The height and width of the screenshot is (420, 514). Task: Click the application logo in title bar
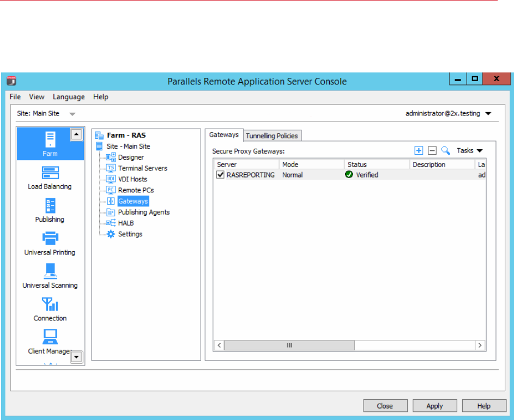pos(11,81)
